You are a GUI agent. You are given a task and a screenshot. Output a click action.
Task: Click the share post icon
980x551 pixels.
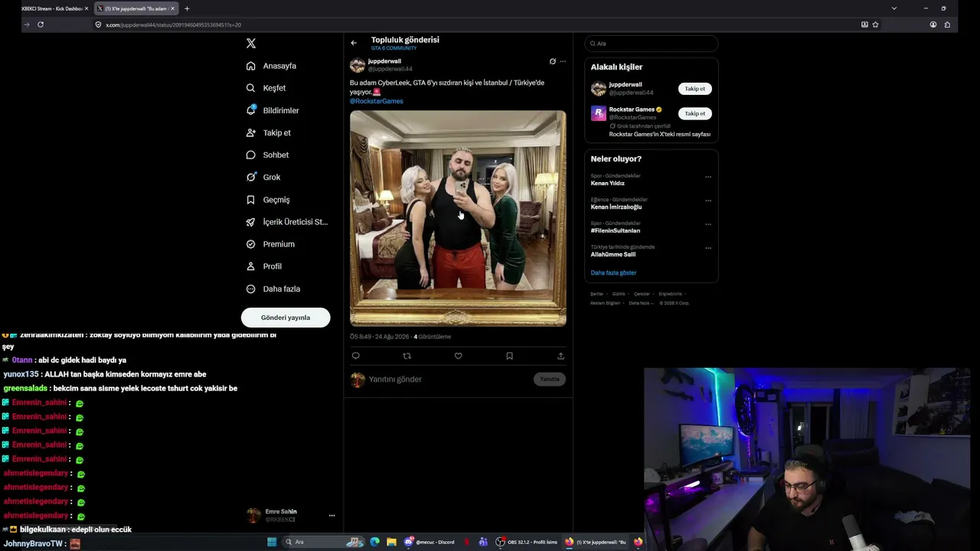(x=560, y=356)
